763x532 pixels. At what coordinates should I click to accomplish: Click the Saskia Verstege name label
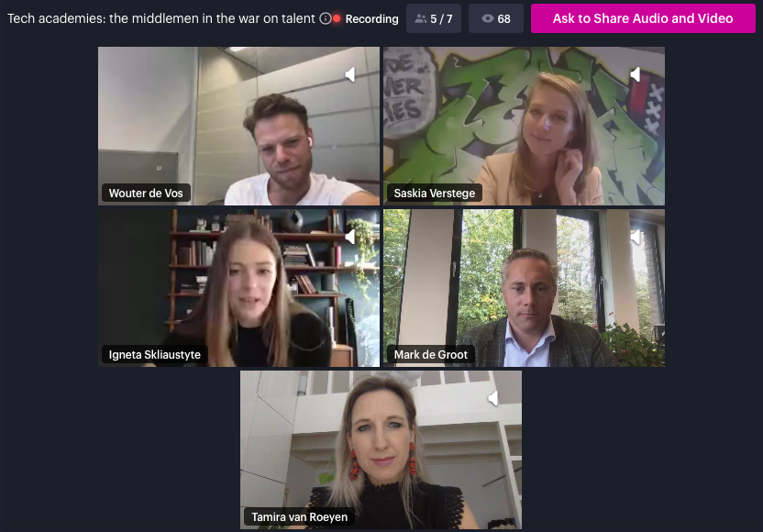[434, 194]
